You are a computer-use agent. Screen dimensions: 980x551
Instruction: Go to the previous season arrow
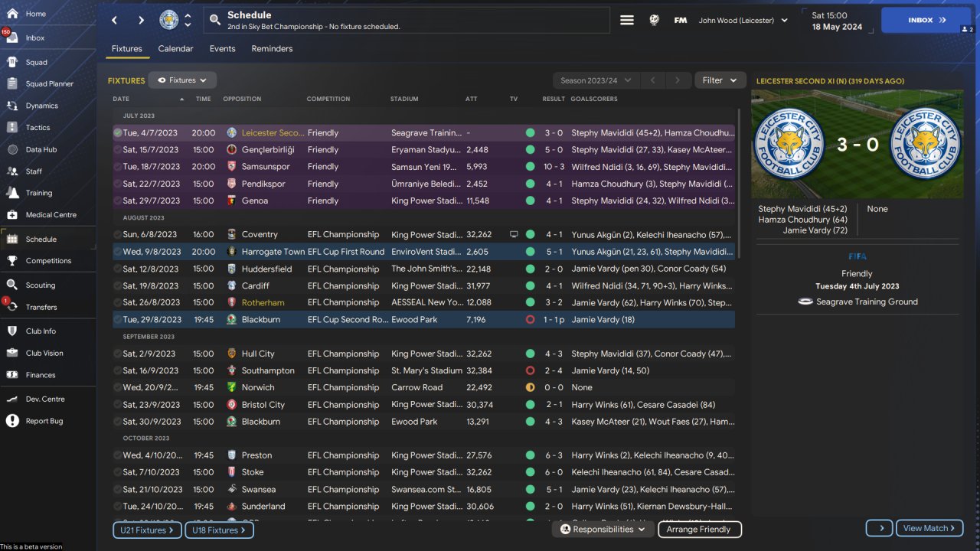point(653,80)
